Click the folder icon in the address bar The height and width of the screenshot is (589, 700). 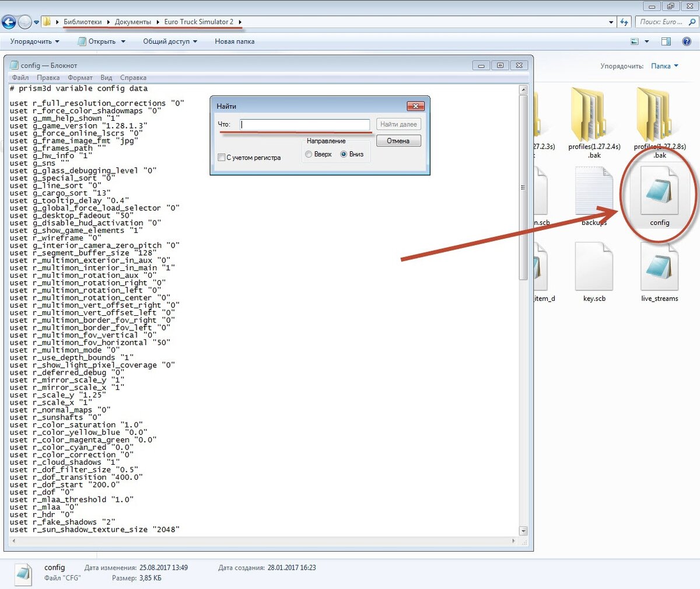pyautogui.click(x=47, y=22)
